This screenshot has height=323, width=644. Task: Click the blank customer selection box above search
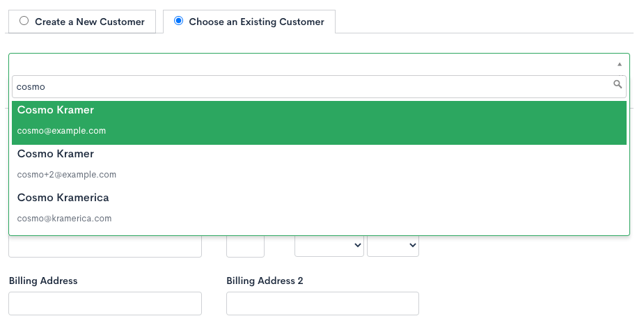point(306,64)
